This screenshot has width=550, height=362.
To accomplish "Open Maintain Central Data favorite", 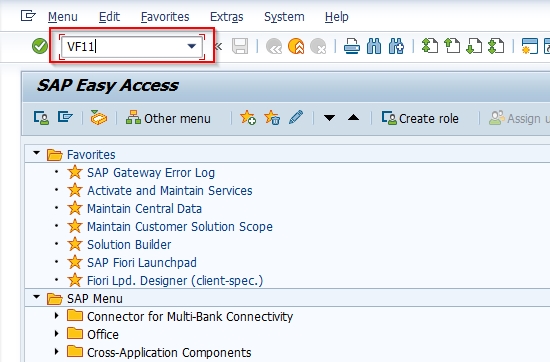I will point(145,209).
